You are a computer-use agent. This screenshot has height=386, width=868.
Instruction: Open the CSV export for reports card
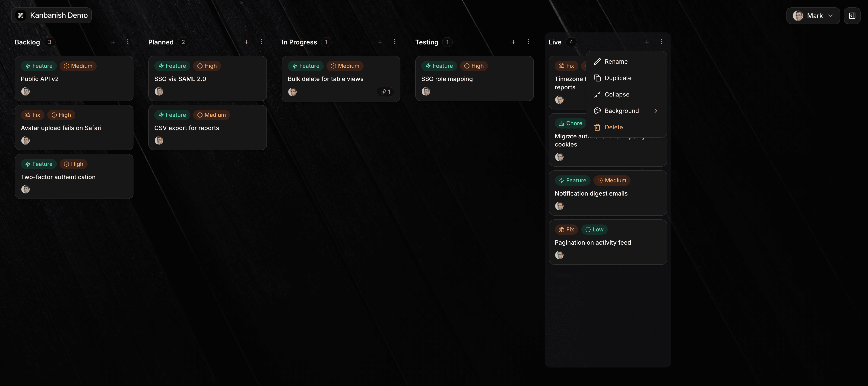(x=207, y=128)
